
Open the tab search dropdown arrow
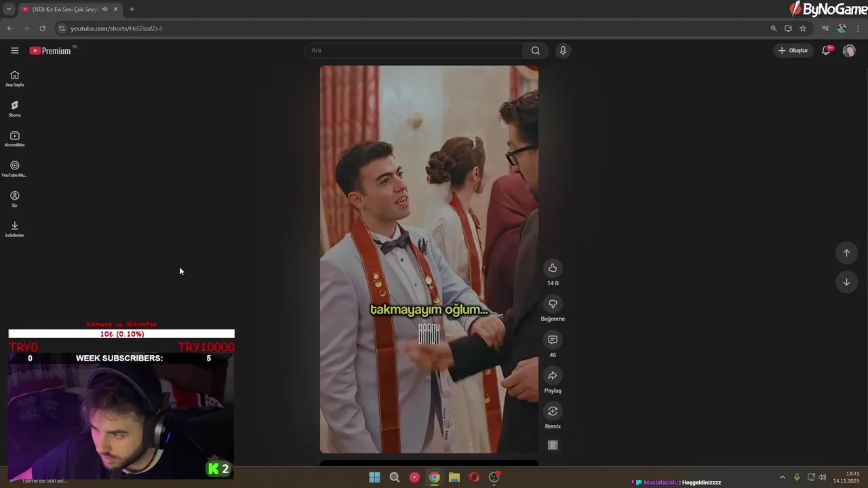[9, 9]
